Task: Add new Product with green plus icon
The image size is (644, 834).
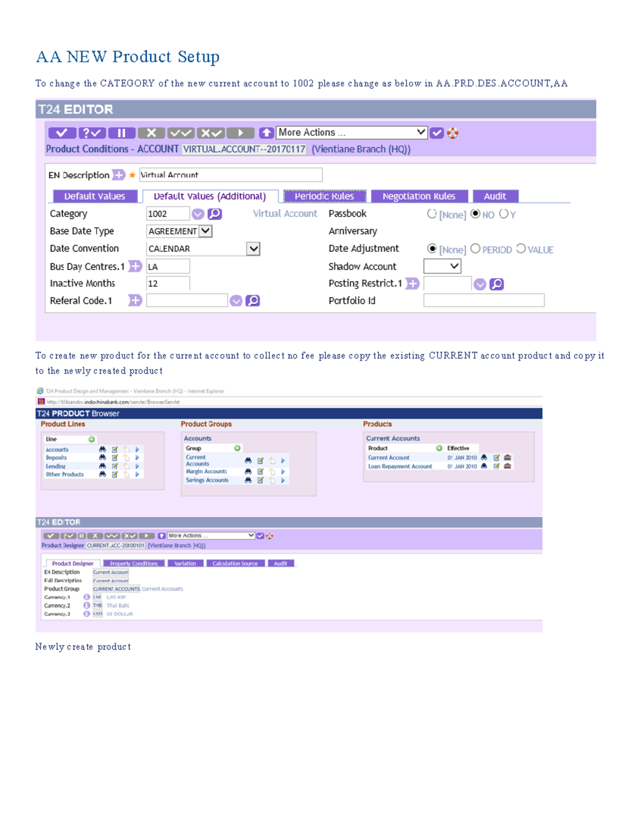Action: (x=439, y=448)
